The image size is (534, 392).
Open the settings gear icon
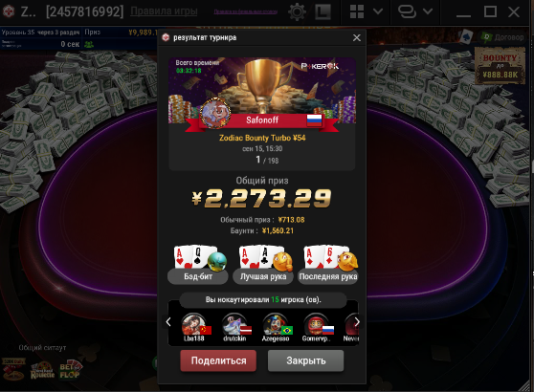tap(297, 11)
